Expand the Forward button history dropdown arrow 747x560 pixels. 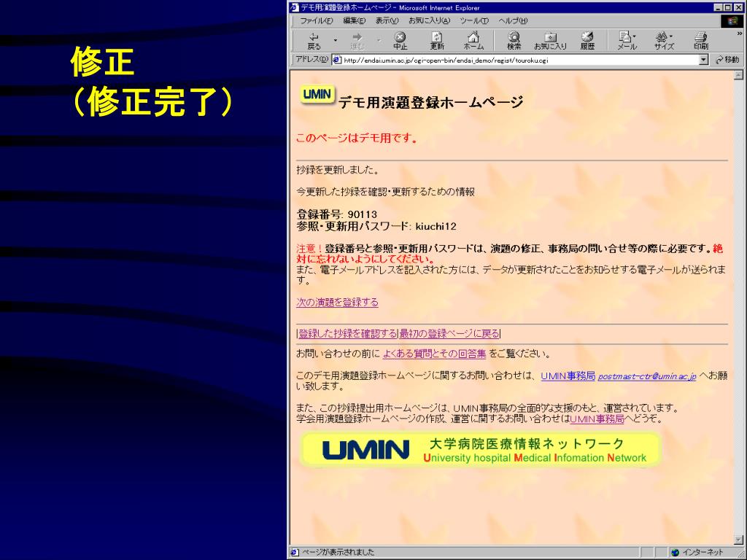[x=379, y=41]
